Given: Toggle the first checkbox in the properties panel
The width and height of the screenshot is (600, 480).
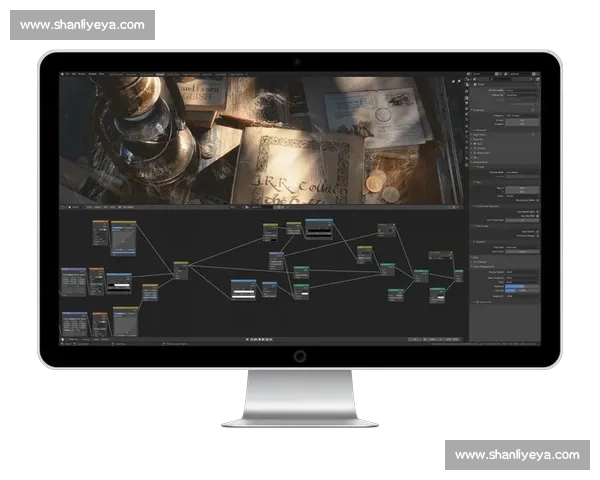Looking at the screenshot, I should (x=537, y=211).
